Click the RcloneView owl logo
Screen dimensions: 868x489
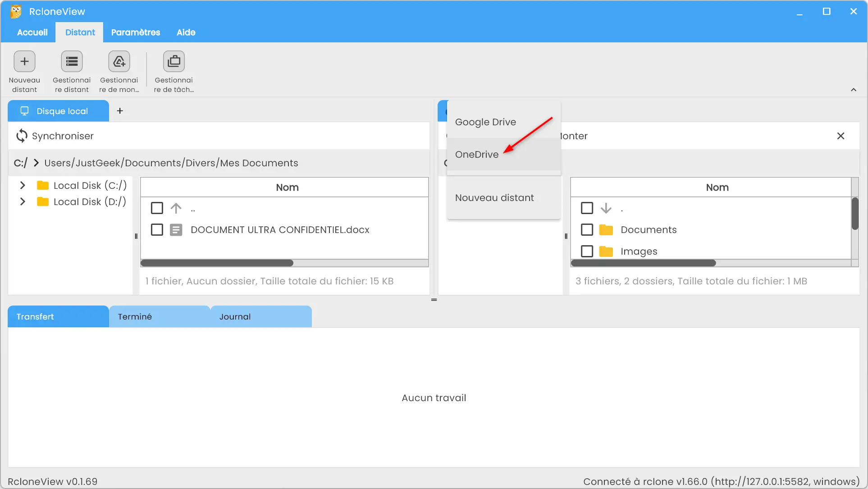coord(16,11)
